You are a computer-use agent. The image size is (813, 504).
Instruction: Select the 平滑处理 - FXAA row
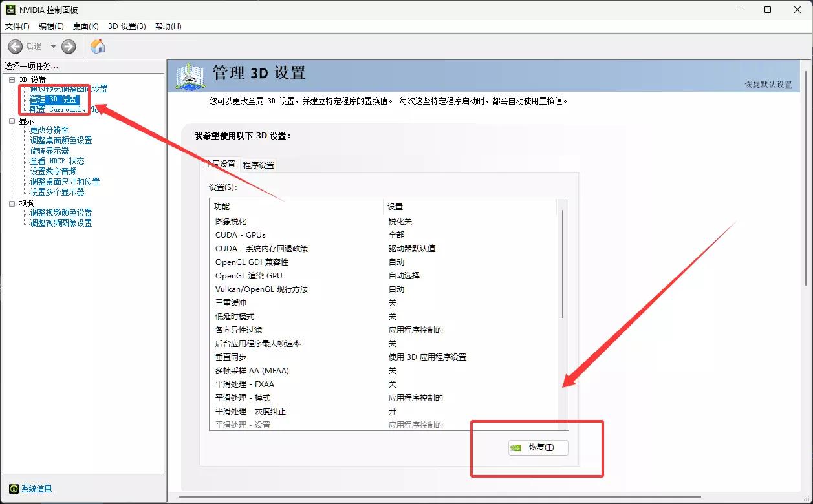click(383, 384)
